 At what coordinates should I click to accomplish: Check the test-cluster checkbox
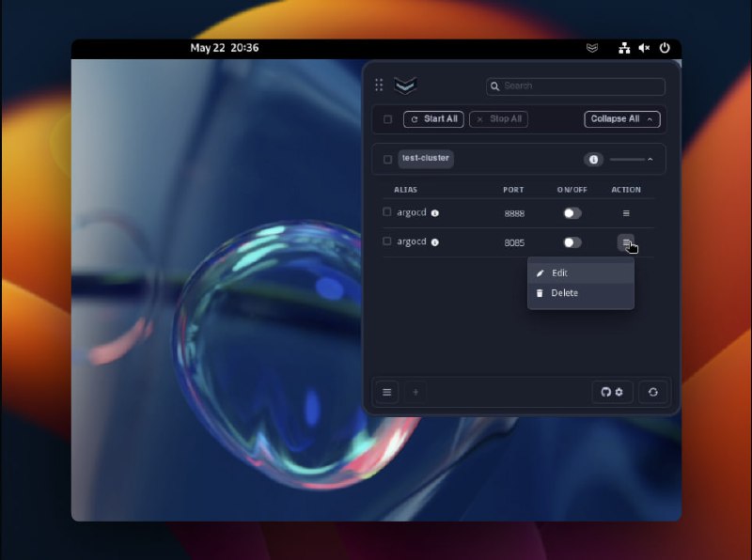click(x=387, y=160)
